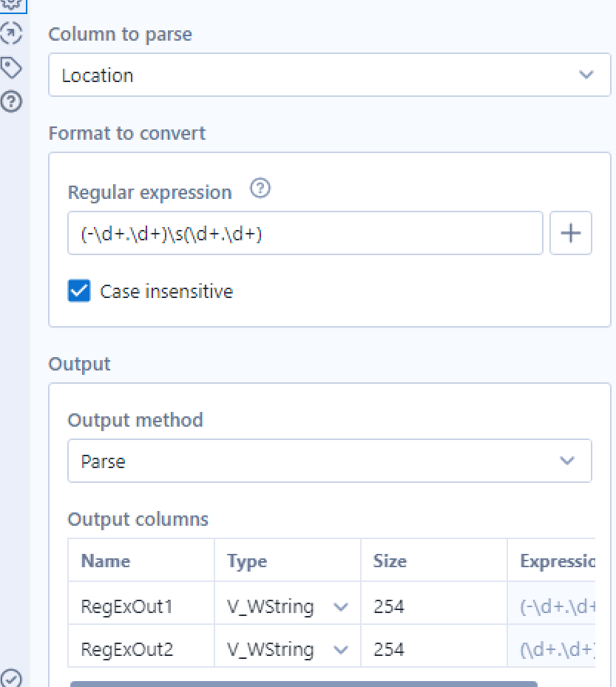Edit the RegExOut2 name cell
Screen dimensions: 616x687
point(141,650)
